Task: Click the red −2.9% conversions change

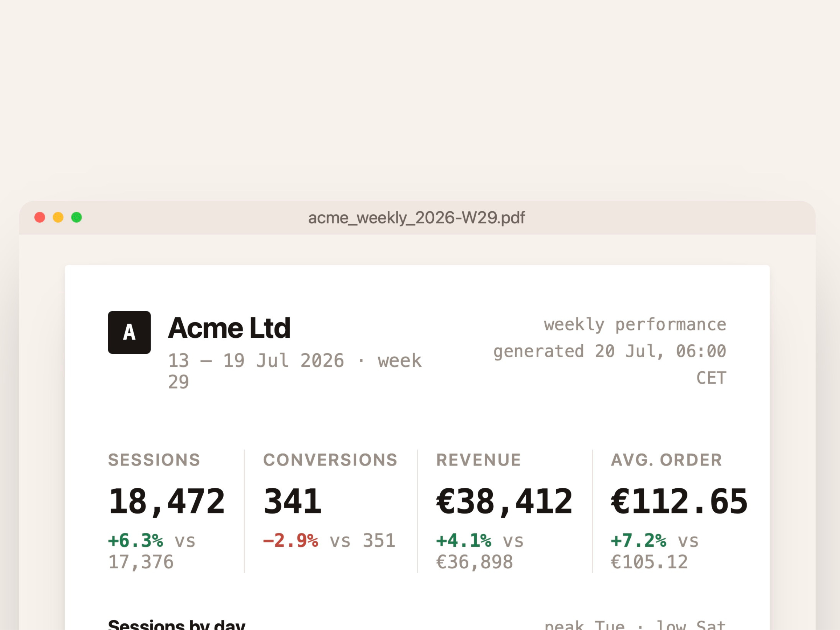Action: 290,540
